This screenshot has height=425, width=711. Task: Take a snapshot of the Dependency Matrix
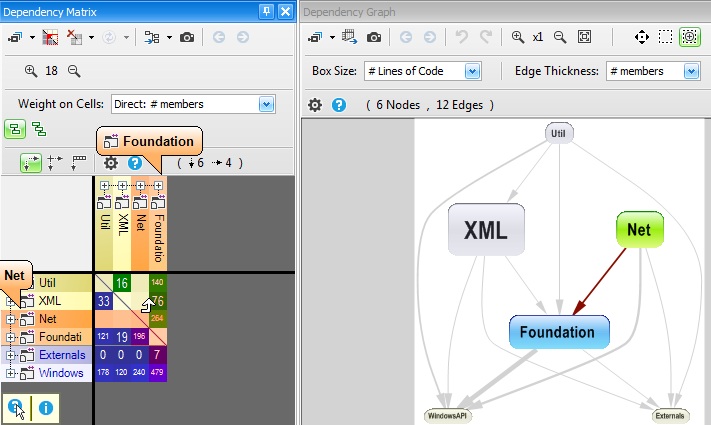(x=189, y=37)
